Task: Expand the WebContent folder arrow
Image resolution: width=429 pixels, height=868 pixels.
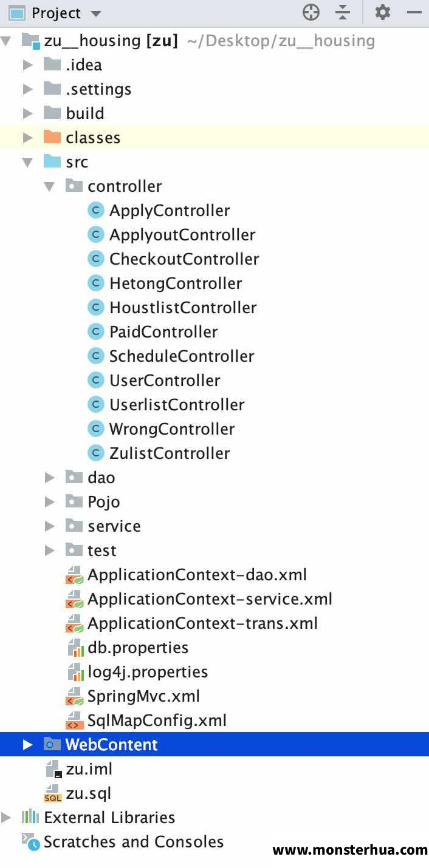Action: click(28, 745)
